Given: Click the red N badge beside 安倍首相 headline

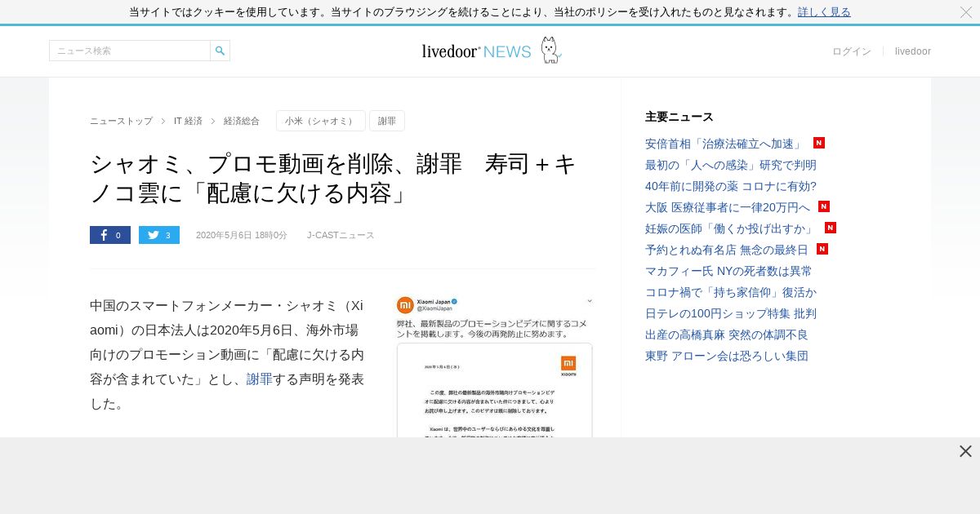Looking at the screenshot, I should (819, 143).
